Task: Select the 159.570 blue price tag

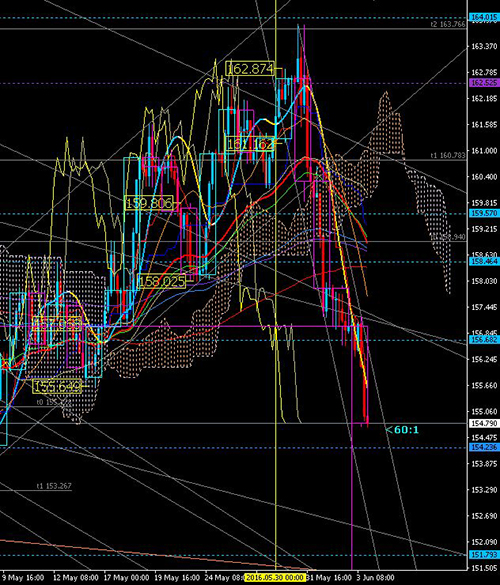Action: (x=484, y=213)
